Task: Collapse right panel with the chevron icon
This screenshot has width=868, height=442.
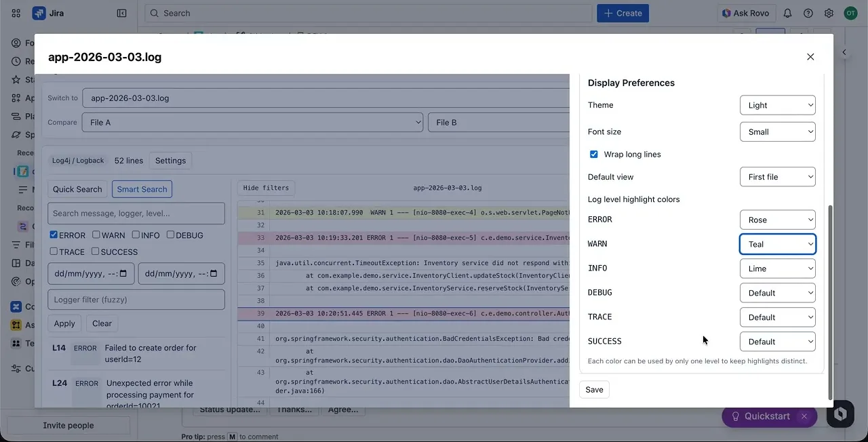Action: 844,52
